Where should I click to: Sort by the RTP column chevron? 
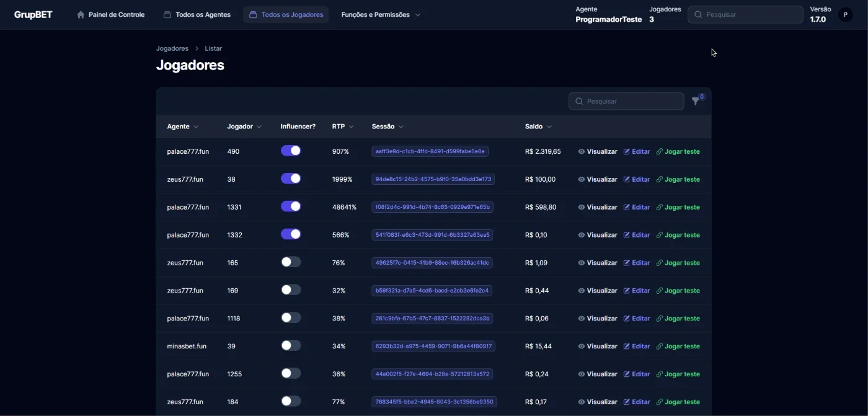[x=351, y=126]
